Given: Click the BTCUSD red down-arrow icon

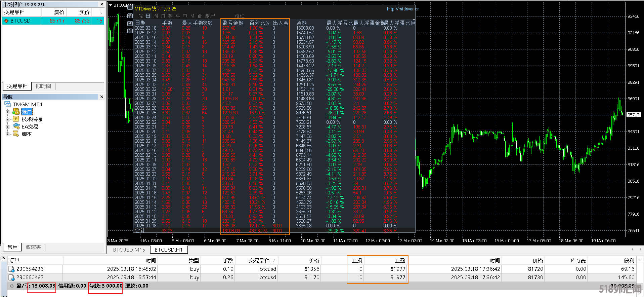Looking at the screenshot, I should coord(6,21).
